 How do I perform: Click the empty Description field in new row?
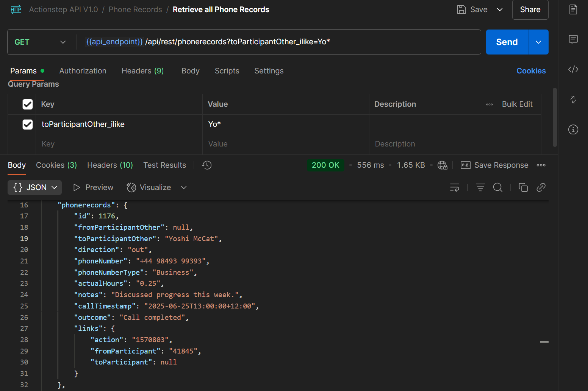455,144
